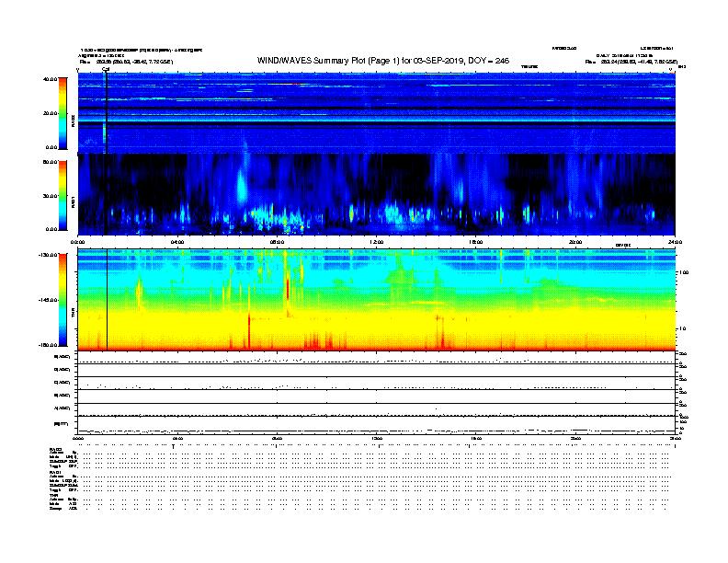Click the 40.00 label on RAD2 scale
The height and width of the screenshot is (563, 728).
click(x=51, y=79)
